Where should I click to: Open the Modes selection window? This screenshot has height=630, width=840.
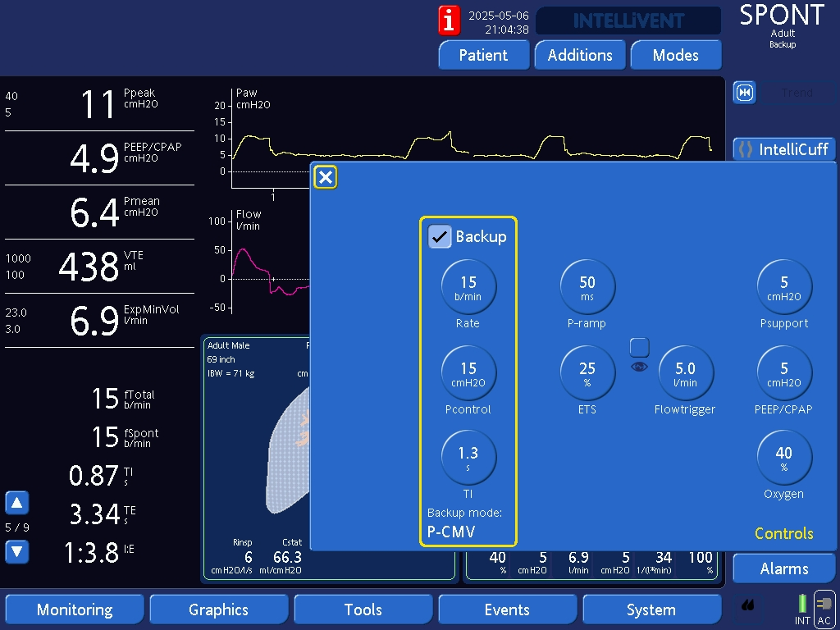675,55
